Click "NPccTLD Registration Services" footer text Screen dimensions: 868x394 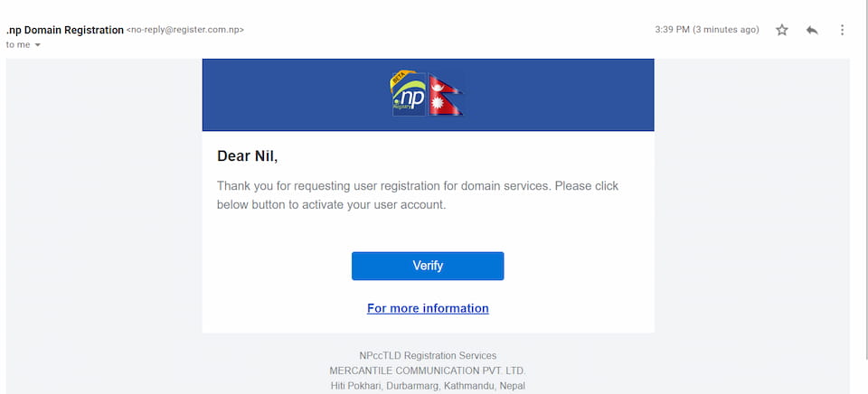428,355
